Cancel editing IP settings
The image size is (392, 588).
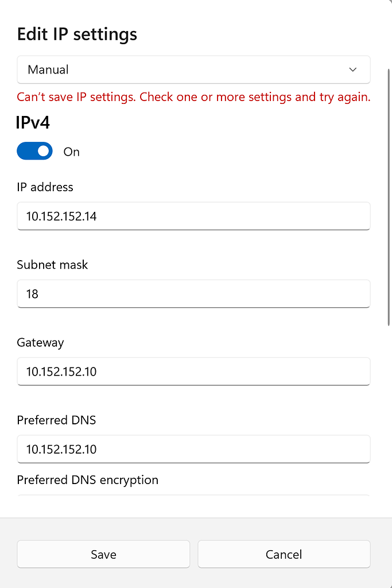(284, 554)
